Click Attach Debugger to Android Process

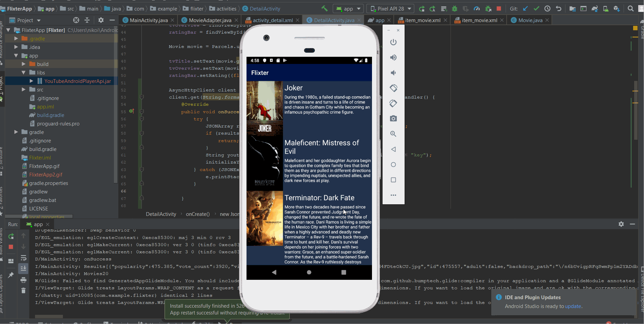(488, 9)
